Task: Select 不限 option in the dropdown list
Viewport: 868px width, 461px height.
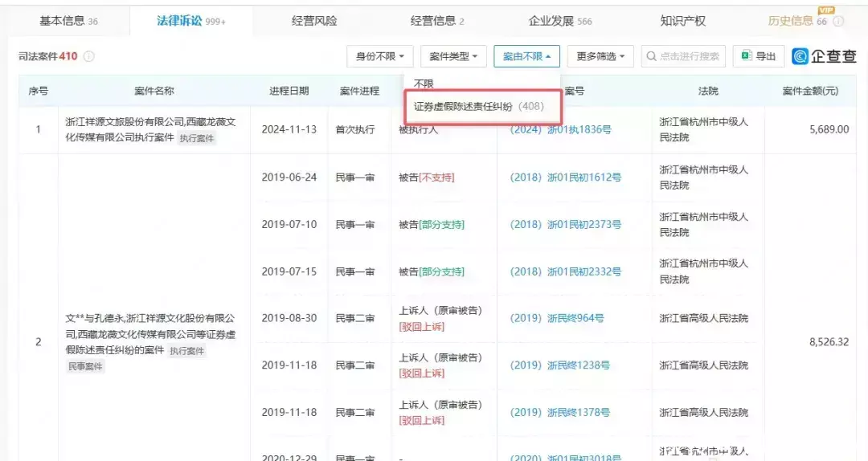Action: 424,84
